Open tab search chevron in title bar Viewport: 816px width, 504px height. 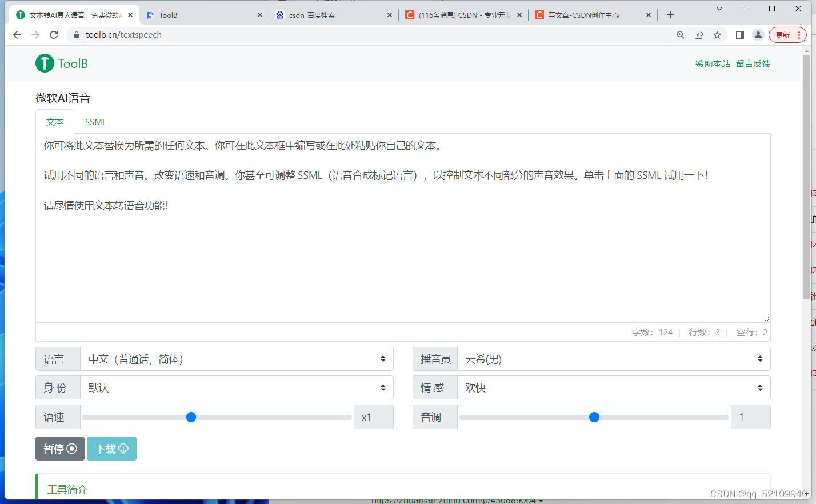tap(719, 9)
